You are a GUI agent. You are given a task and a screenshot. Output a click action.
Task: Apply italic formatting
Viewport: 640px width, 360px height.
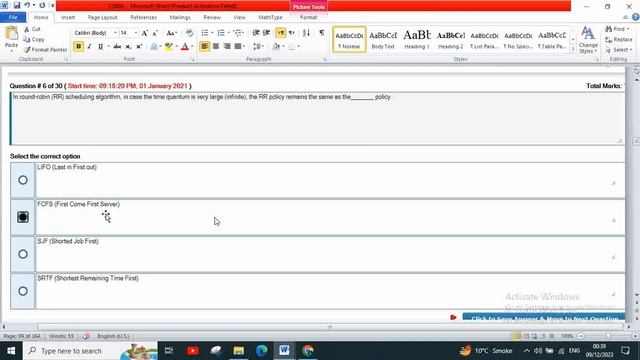point(89,47)
